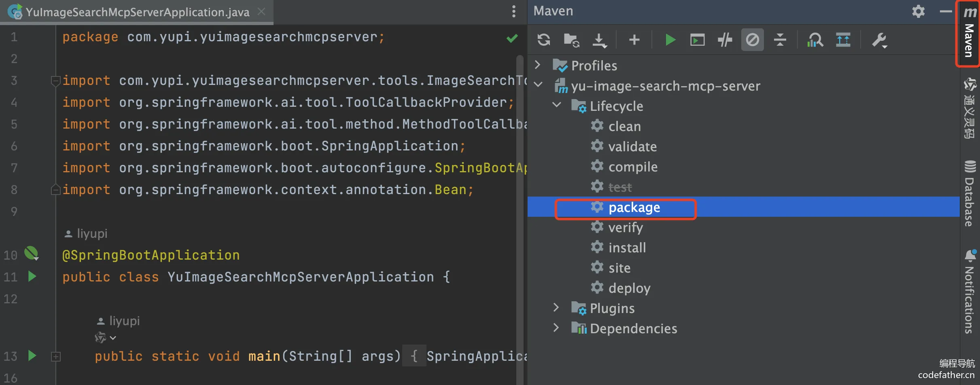Click run gutter icon beside main method

[x=32, y=356]
